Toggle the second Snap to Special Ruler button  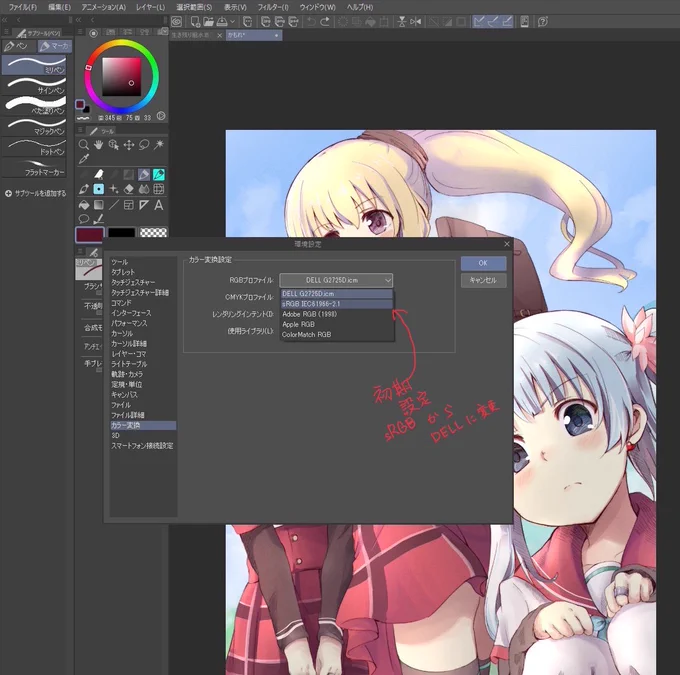pyautogui.click(x=493, y=22)
